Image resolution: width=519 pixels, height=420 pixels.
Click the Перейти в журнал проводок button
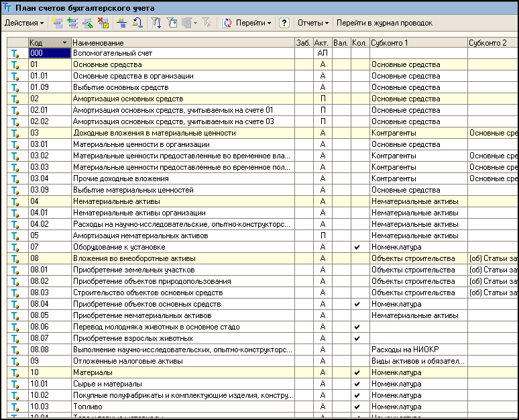tap(384, 23)
